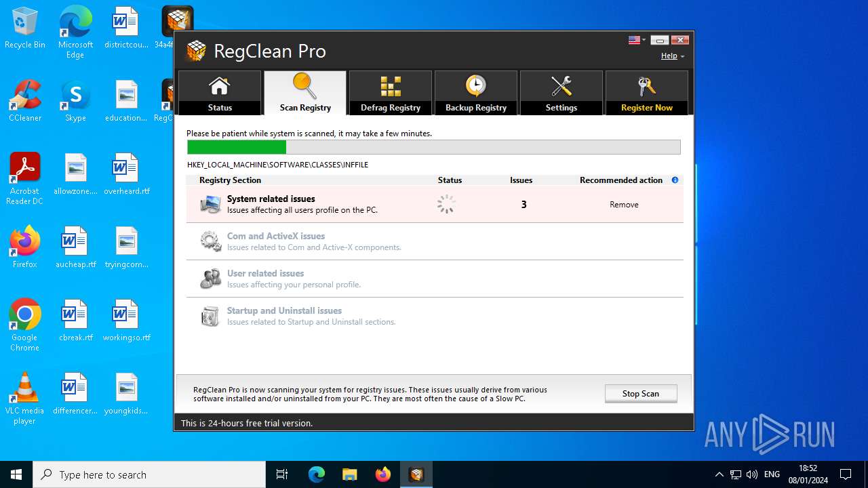This screenshot has width=868, height=488.
Task: Show hidden system tray icons
Action: pyautogui.click(x=719, y=474)
